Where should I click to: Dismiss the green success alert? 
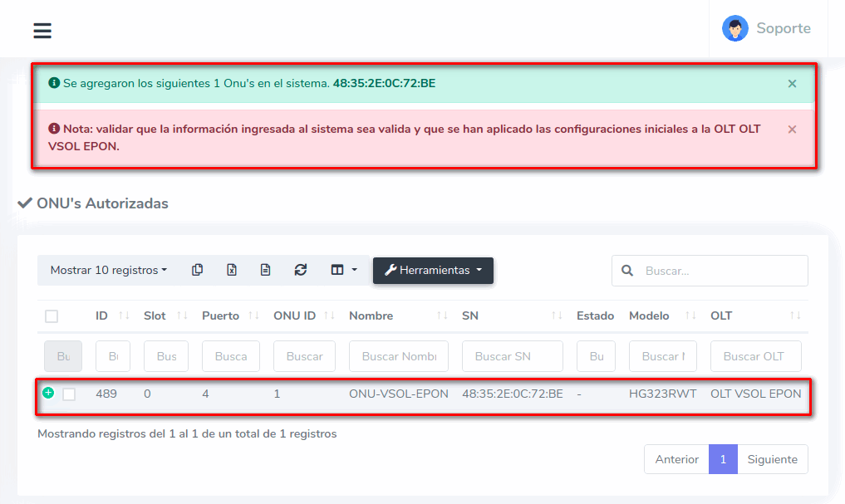coord(792,84)
